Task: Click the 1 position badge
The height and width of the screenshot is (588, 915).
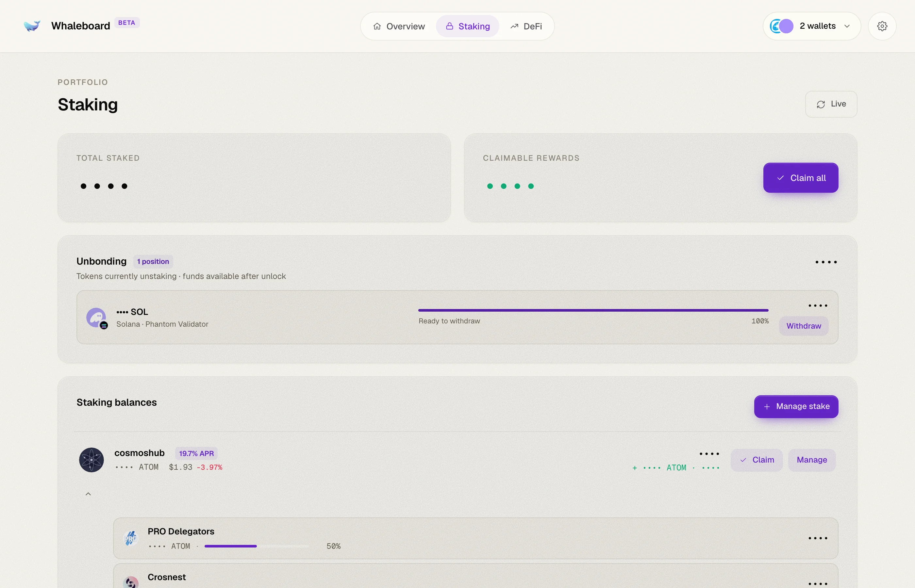Action: (x=153, y=262)
